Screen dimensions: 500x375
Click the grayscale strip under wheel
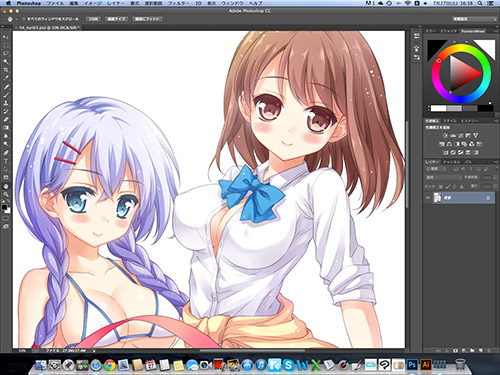(461, 108)
